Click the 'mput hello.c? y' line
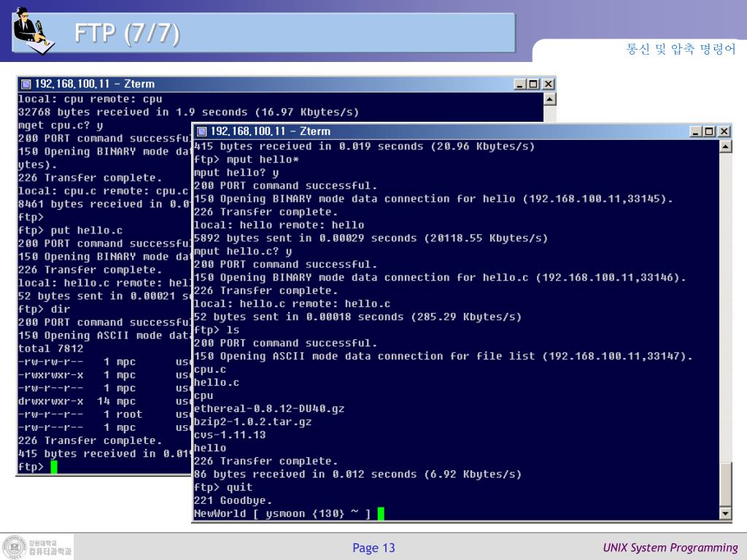Screen dimensions: 747x560 pos(243,252)
